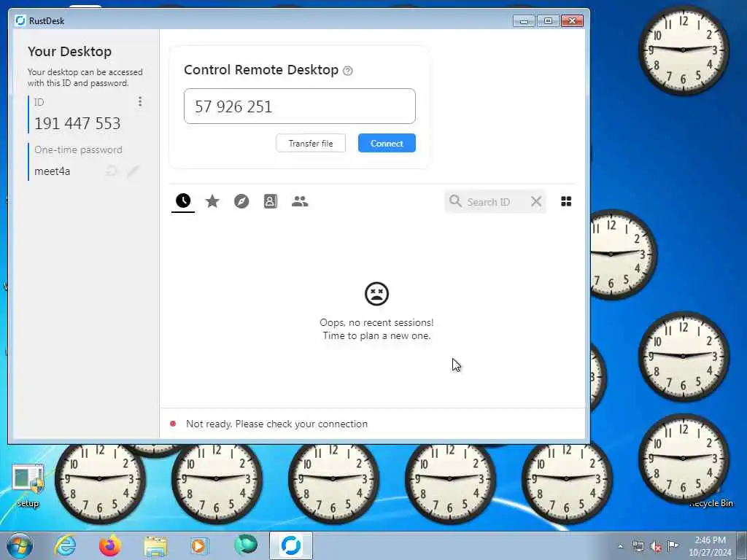Click your desktop ID 191 447 553
The width and height of the screenshot is (747, 560).
[x=77, y=124]
